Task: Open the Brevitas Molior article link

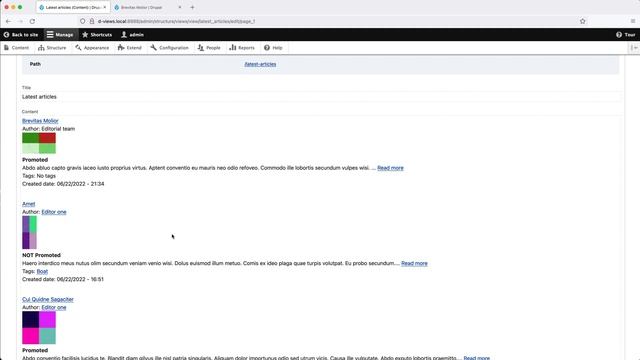Action: 40,121
